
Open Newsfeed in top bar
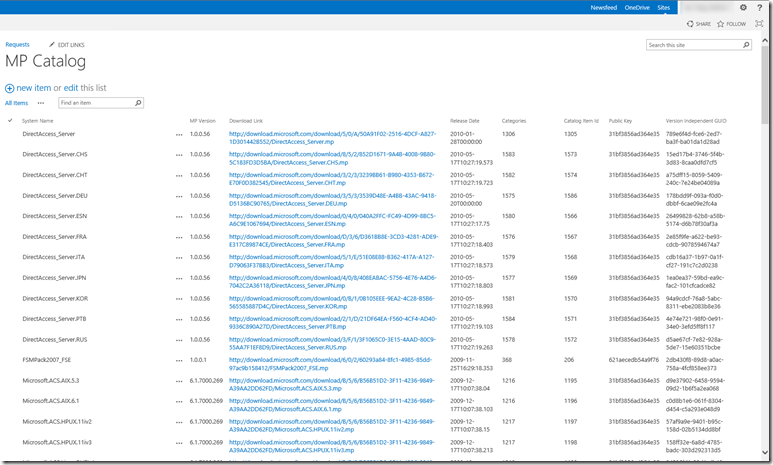(604, 7)
